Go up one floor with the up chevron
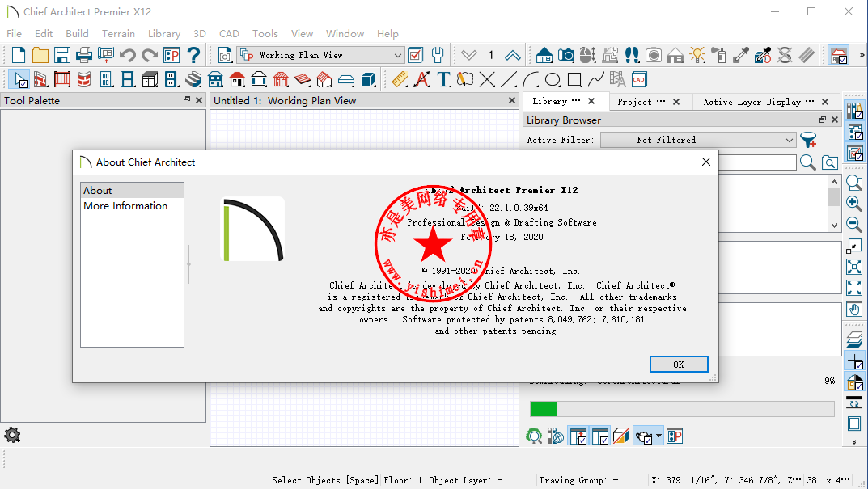This screenshot has width=868, height=489. (513, 55)
